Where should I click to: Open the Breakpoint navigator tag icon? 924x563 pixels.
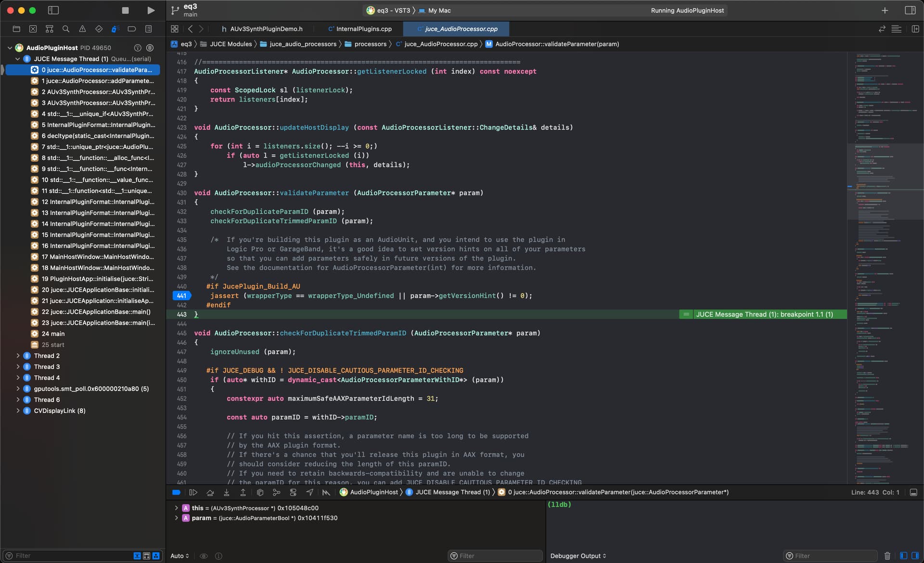(x=132, y=29)
